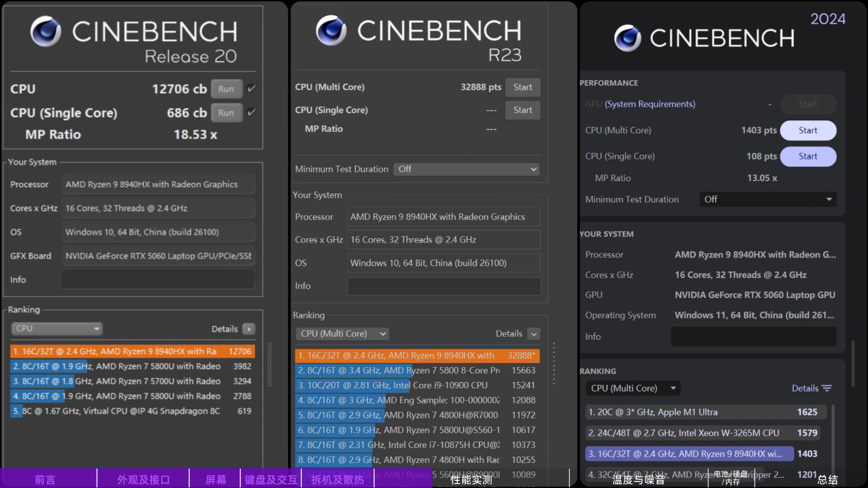Select rank 7 Core i7-10875H row in R23
The width and height of the screenshot is (868, 488).
pos(417,445)
